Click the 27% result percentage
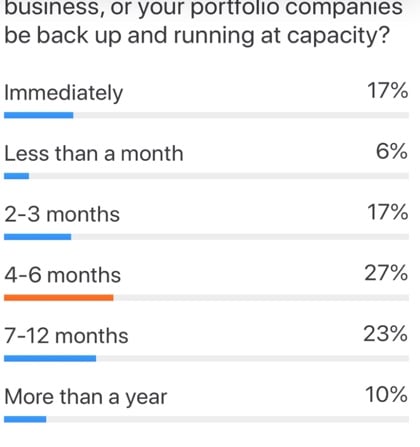The width and height of the screenshot is (420, 447). click(x=386, y=273)
